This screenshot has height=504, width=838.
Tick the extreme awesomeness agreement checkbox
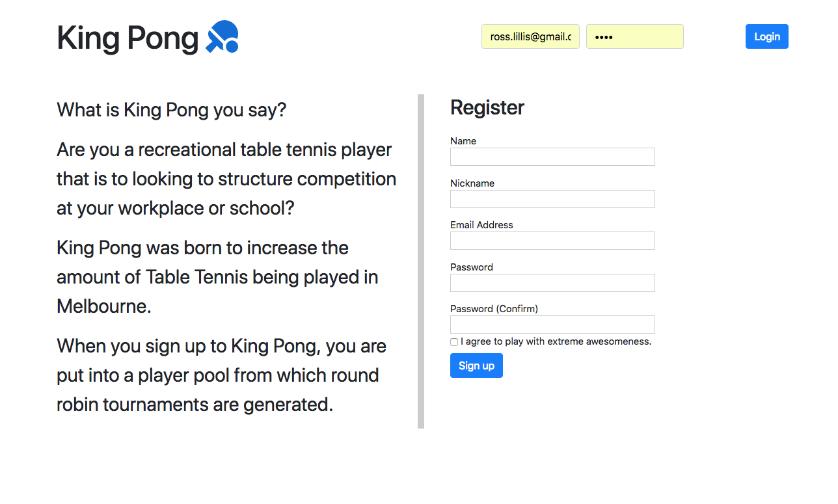[454, 342]
